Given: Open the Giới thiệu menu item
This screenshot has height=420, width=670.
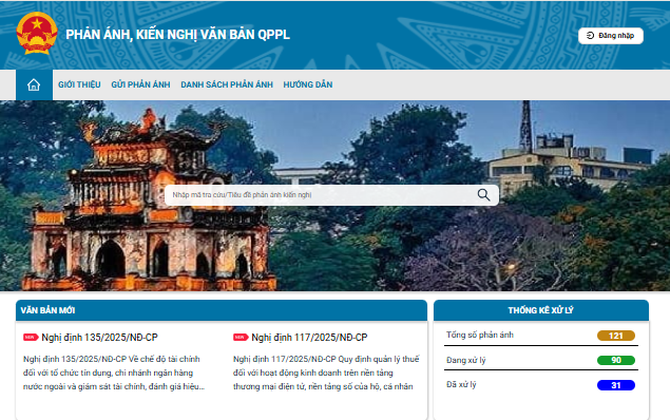Looking at the screenshot, I should pos(80,85).
